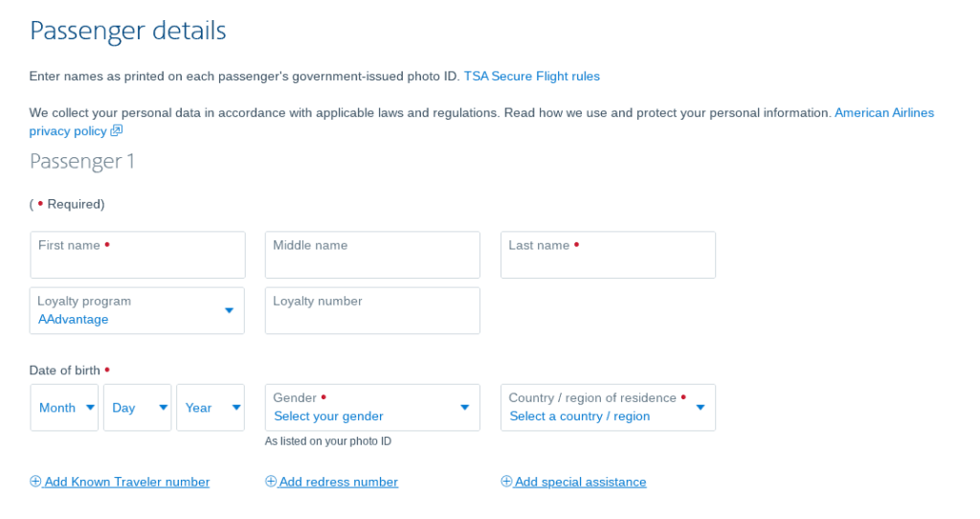
Task: Click the plus icon beside Add special assistance
Action: 506,482
